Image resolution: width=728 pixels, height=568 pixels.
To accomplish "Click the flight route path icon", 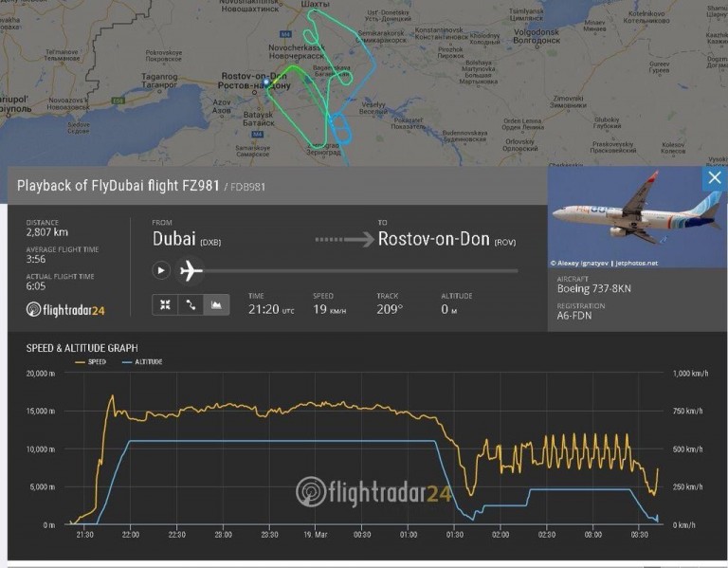I will [191, 304].
